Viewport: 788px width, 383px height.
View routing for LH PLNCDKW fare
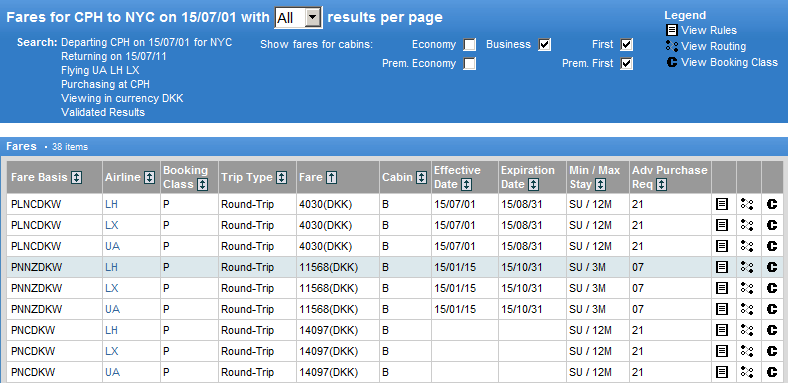(x=747, y=204)
